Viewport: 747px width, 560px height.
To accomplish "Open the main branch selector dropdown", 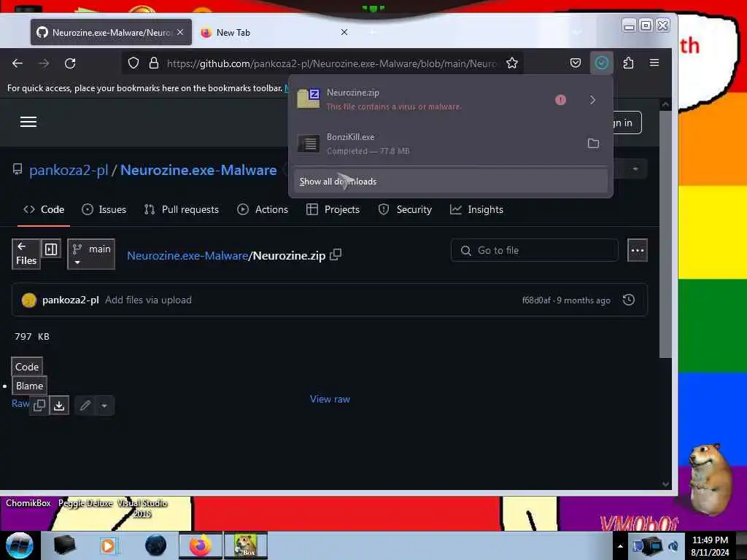I will pyautogui.click(x=91, y=254).
